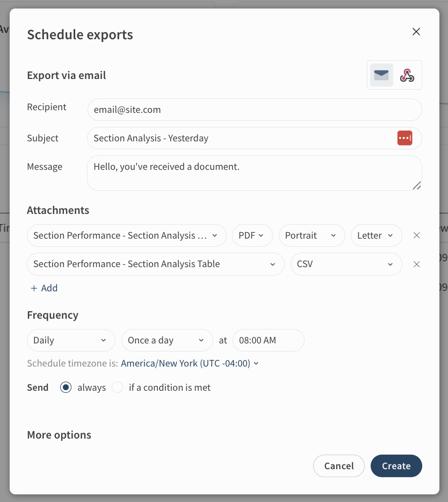This screenshot has height=502, width=448.
Task: Open the Daily frequency dropdown
Action: [x=70, y=340]
